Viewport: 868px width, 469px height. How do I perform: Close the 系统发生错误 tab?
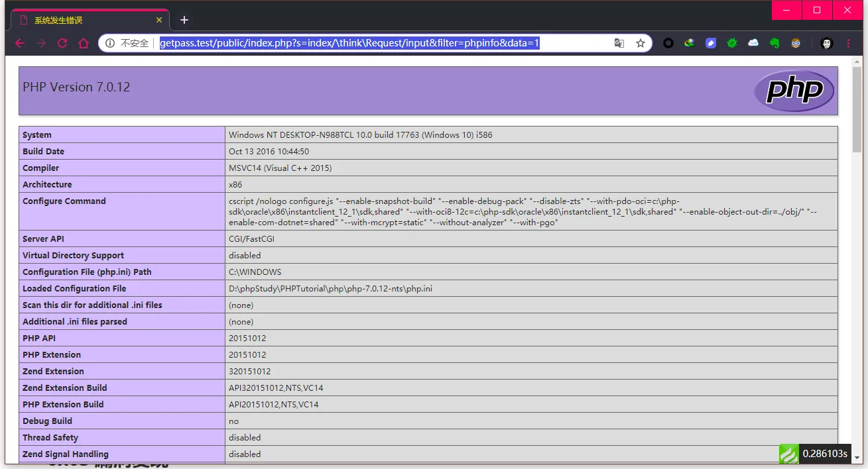159,21
